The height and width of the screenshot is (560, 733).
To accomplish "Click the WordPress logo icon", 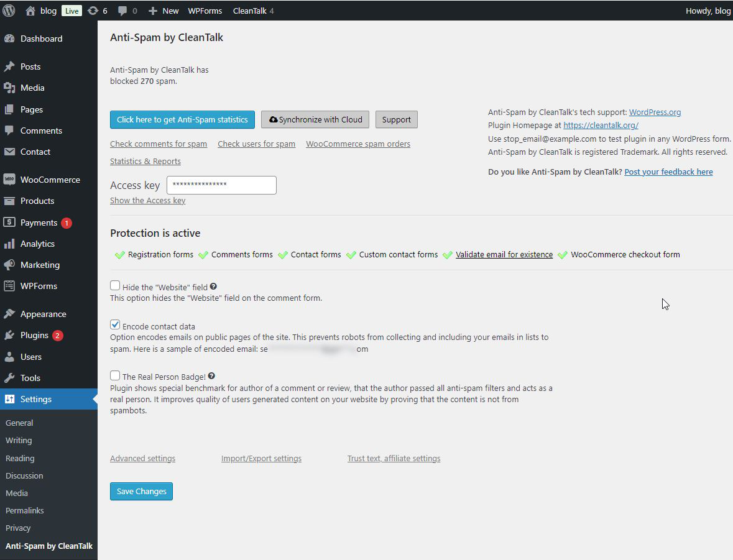I will tap(9, 11).
